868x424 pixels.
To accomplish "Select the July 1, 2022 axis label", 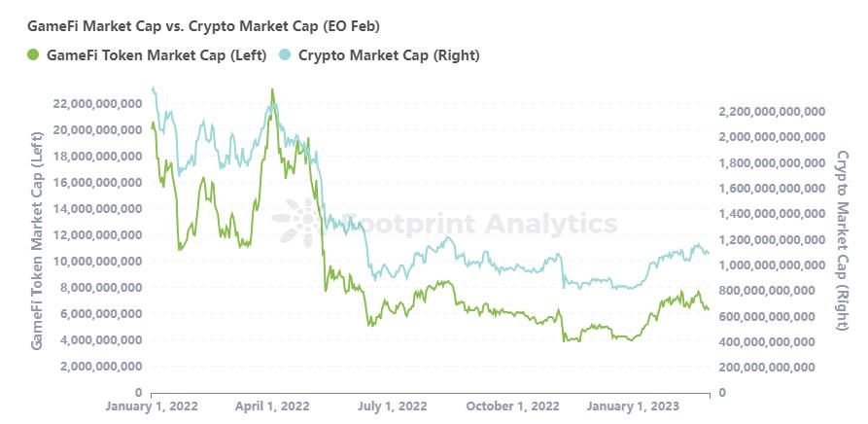I will [x=393, y=406].
